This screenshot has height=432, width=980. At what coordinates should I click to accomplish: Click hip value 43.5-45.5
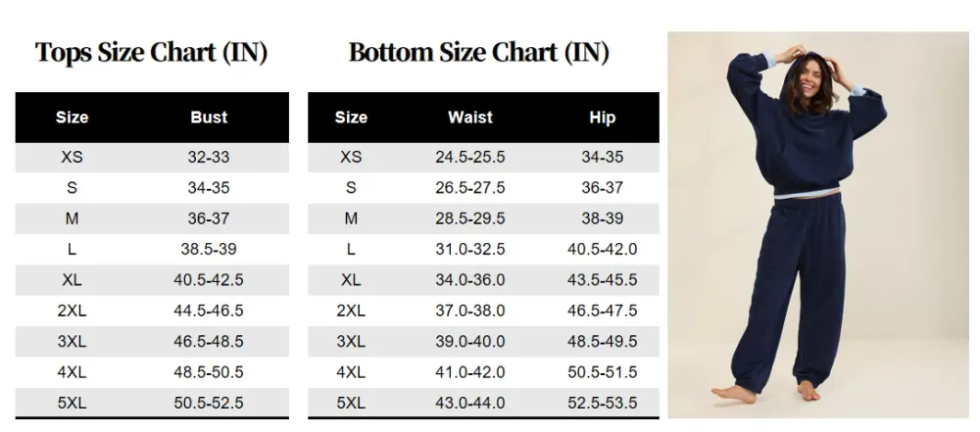pos(603,279)
